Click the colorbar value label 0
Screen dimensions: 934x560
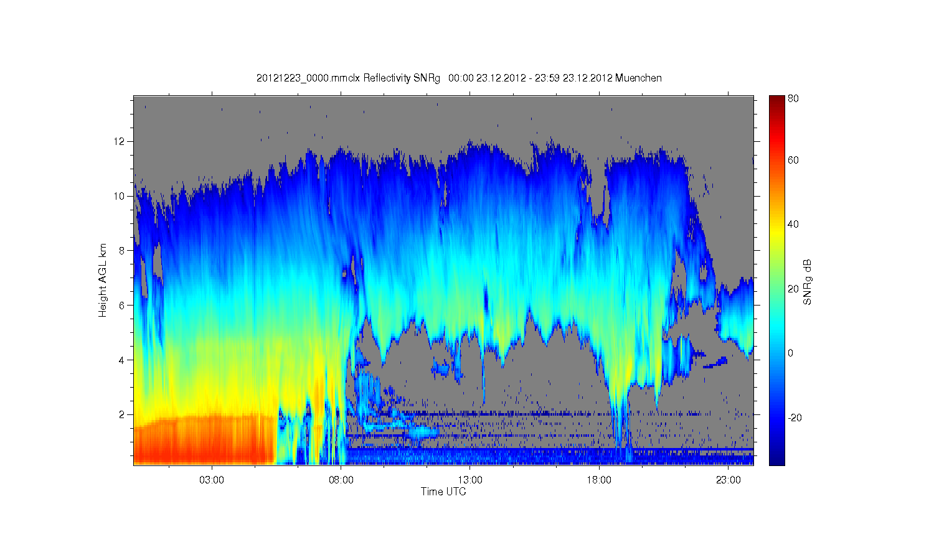click(791, 353)
